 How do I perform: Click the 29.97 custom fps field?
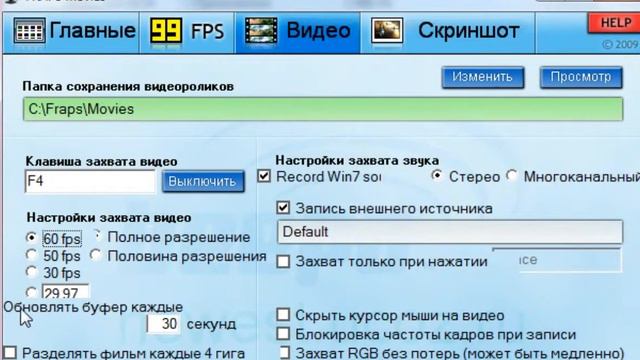point(65,292)
